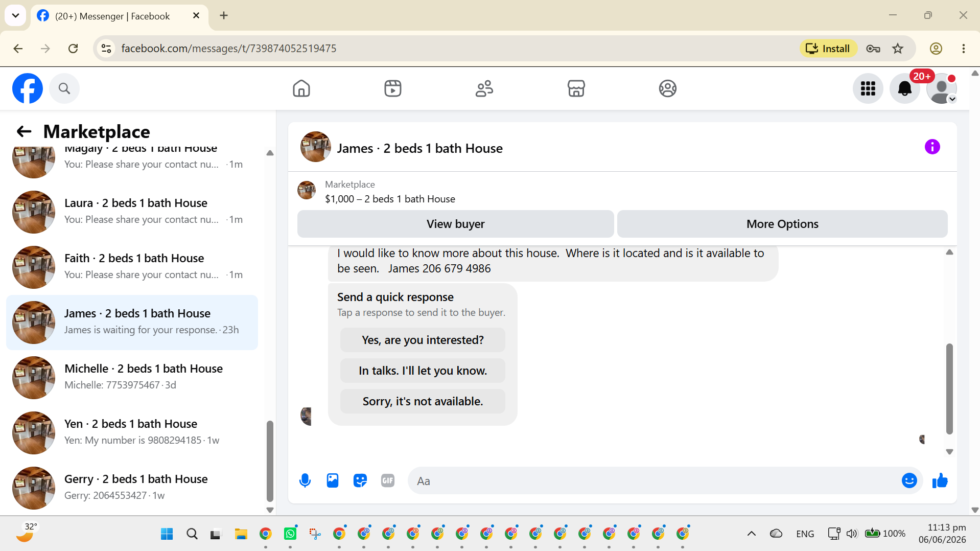Open Chrome profile icon

tap(936, 49)
